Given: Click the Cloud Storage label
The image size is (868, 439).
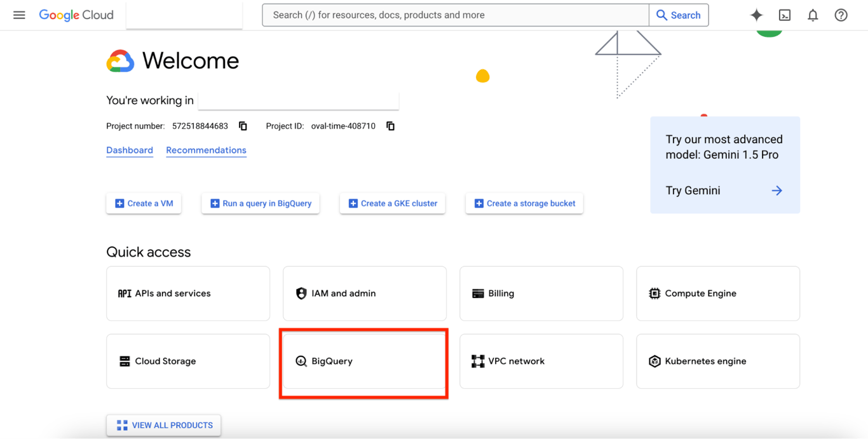Looking at the screenshot, I should [x=165, y=361].
